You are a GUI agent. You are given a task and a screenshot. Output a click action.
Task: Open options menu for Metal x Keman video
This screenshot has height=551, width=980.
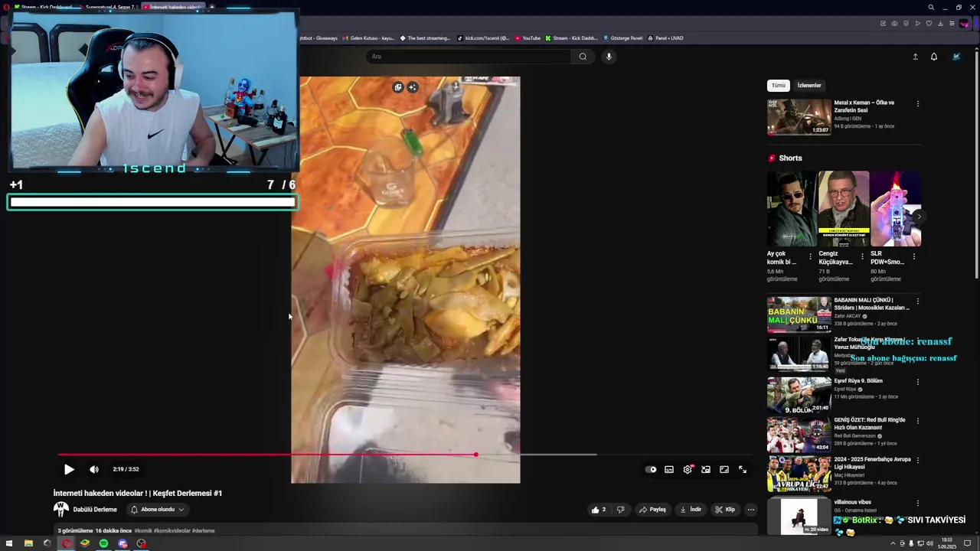point(918,104)
